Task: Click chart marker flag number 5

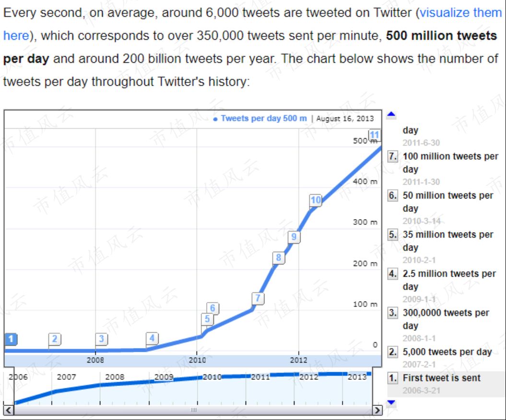Action: 207,319
